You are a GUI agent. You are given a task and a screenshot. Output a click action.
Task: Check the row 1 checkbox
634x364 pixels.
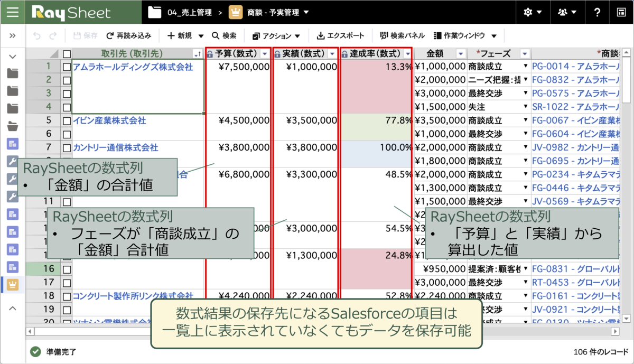pyautogui.click(x=67, y=67)
